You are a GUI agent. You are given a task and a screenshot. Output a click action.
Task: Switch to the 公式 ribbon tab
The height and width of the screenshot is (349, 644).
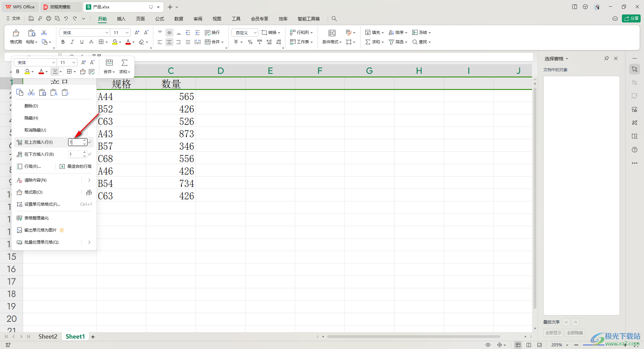(160, 19)
